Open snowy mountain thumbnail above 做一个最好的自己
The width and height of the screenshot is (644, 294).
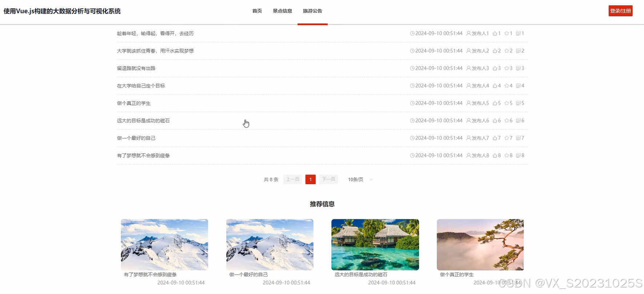270,245
